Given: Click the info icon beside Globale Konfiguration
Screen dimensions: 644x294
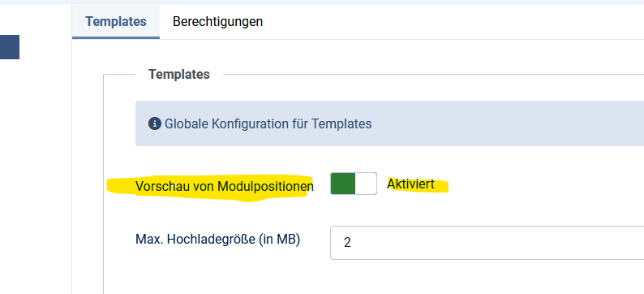Looking at the screenshot, I should tap(154, 123).
